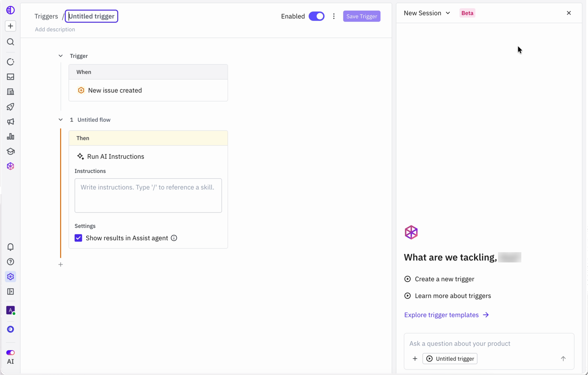Open the rocket icon in sidebar
The height and width of the screenshot is (375, 588).
pyautogui.click(x=10, y=107)
